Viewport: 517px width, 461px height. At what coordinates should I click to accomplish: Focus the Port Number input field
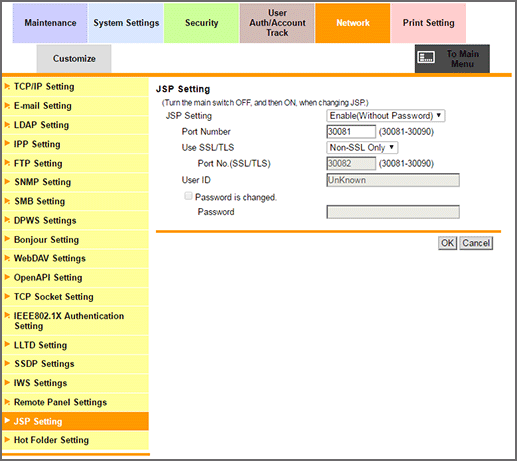click(x=351, y=132)
